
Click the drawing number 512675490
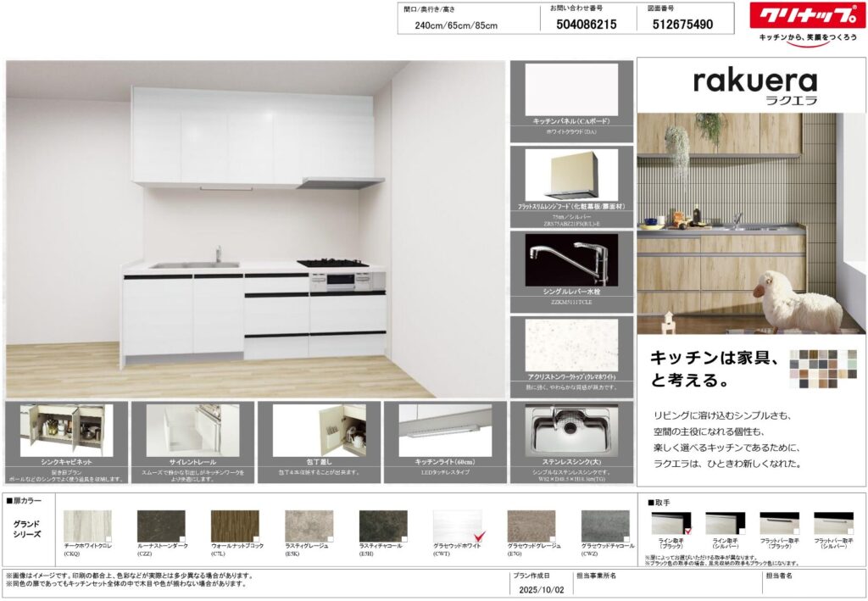pyautogui.click(x=682, y=25)
